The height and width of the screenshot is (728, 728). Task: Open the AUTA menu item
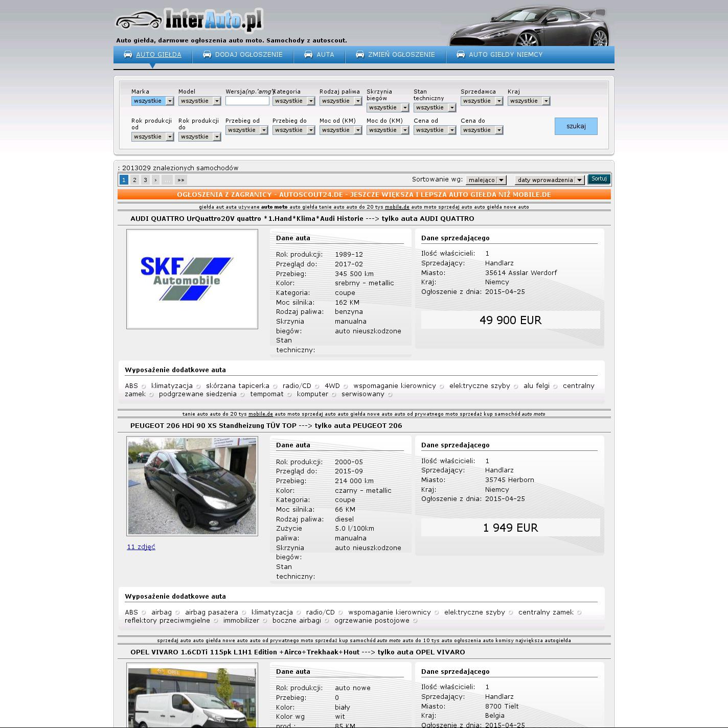[x=325, y=55]
